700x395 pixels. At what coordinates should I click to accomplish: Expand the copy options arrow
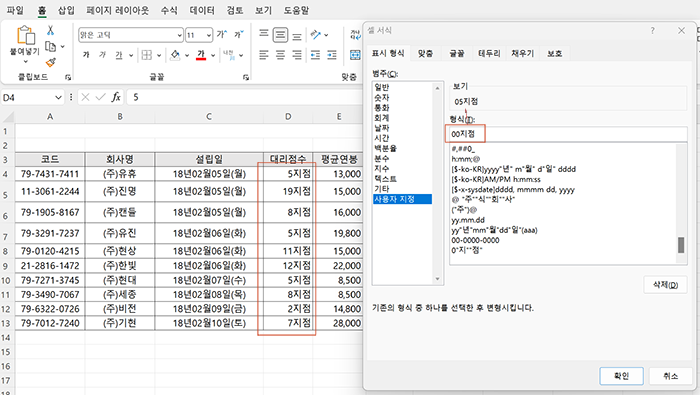click(62, 47)
